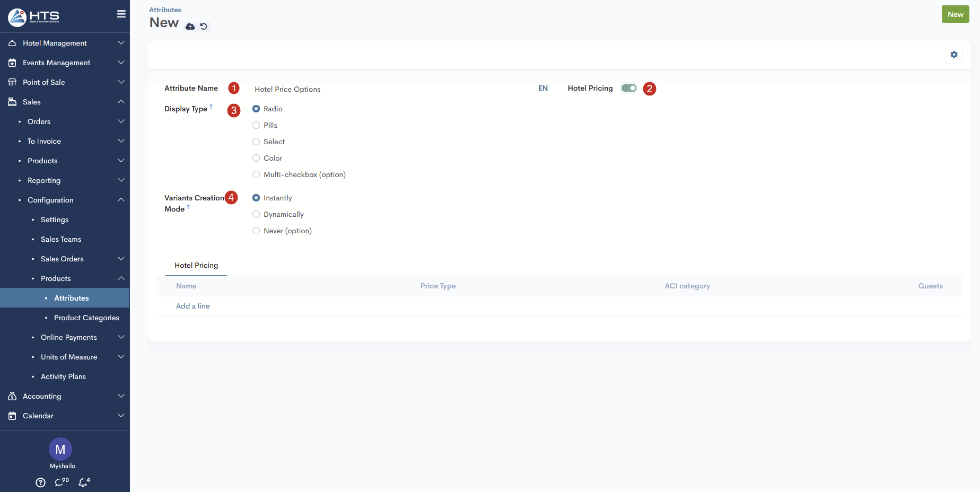Toggle the hamburger sidebar menu

121,14
